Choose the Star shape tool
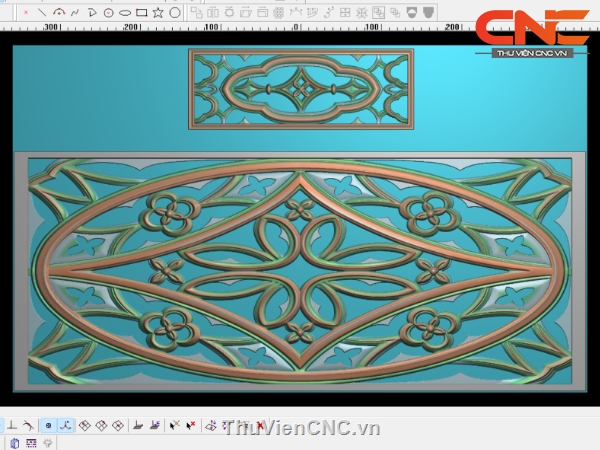This screenshot has width=600, height=450. click(158, 13)
